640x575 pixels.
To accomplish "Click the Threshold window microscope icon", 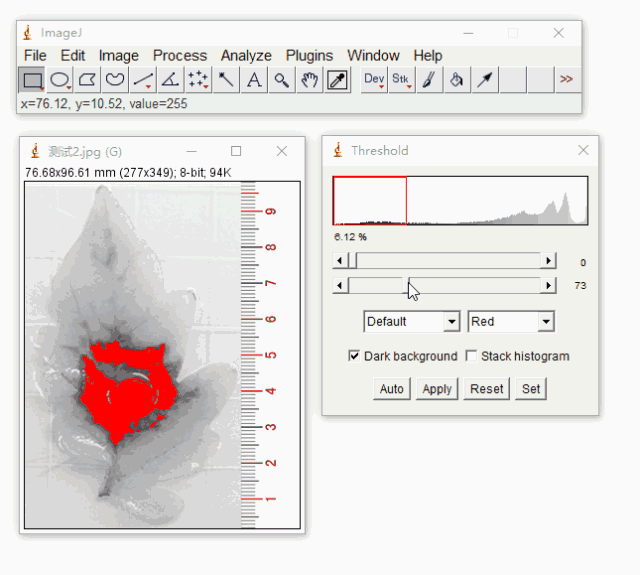I will [338, 150].
